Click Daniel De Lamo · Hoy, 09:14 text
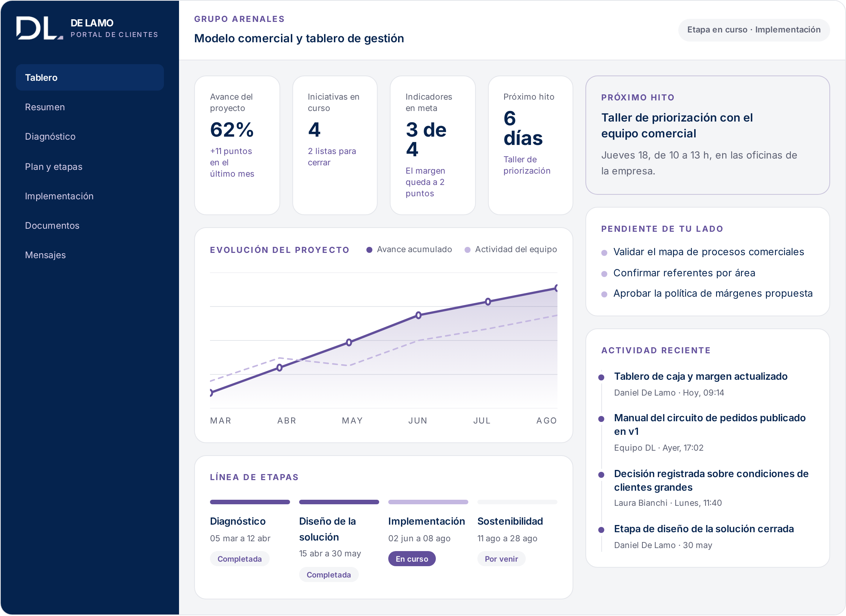The image size is (846, 616). click(x=669, y=393)
